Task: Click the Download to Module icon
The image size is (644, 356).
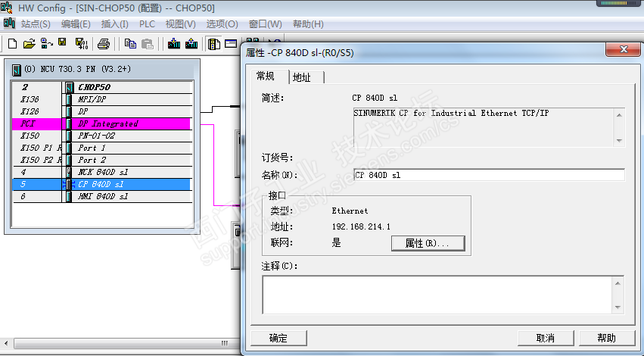Action: [174, 44]
